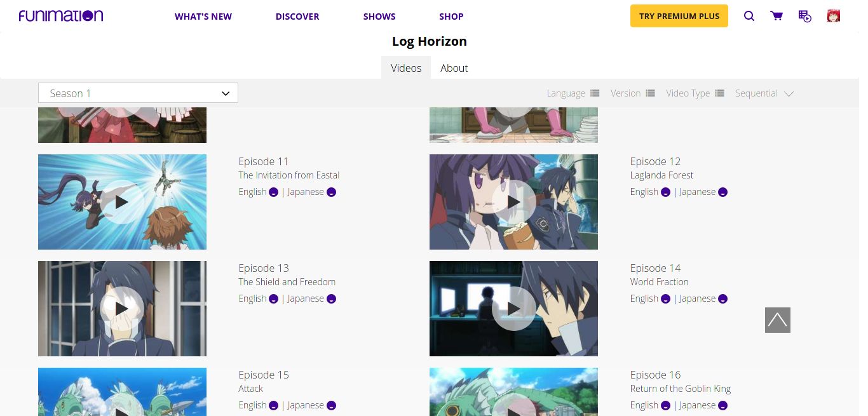Open Return of the Goblin King link
868x416 pixels.
click(x=681, y=389)
